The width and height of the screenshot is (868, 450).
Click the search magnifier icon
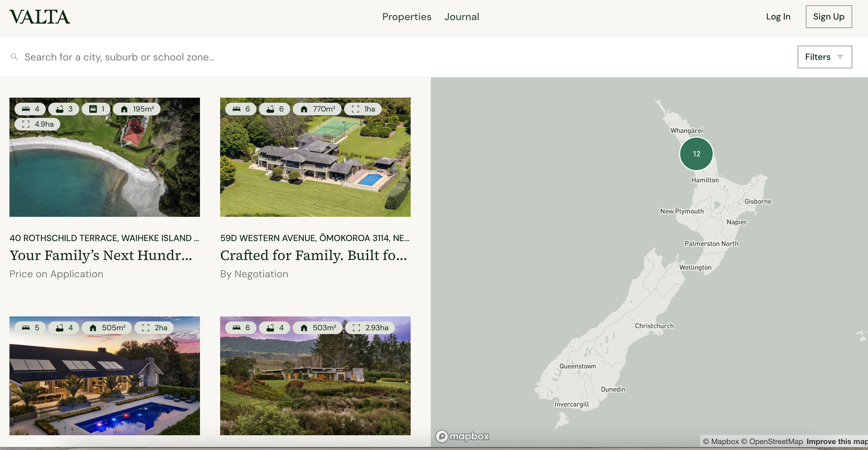[x=14, y=57]
